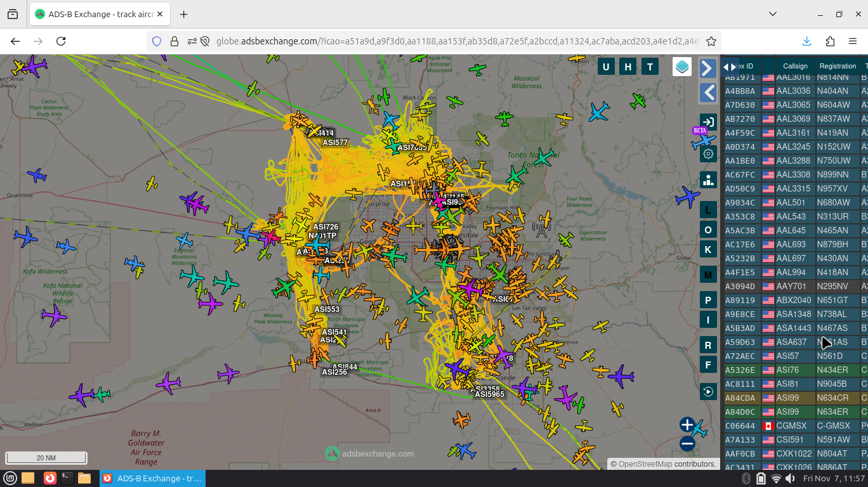Open the browser extensions icon
The width and height of the screenshot is (868, 487).
[x=830, y=41]
